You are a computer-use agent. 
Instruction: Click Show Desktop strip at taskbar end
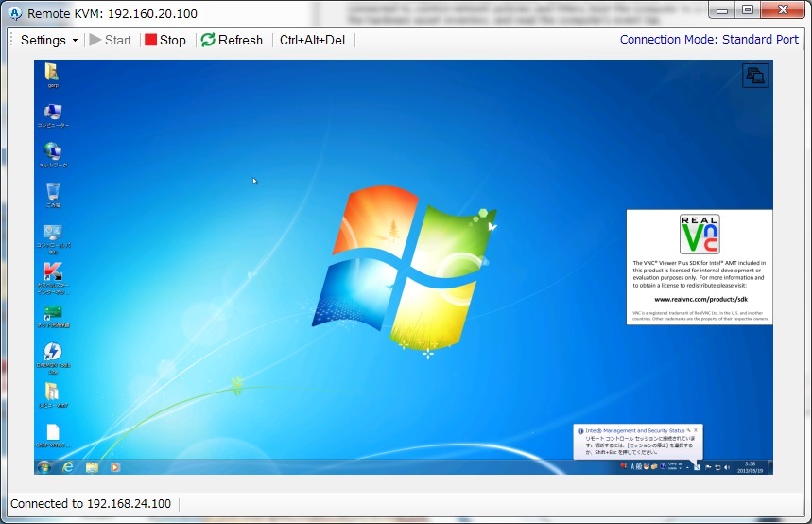coord(770,466)
